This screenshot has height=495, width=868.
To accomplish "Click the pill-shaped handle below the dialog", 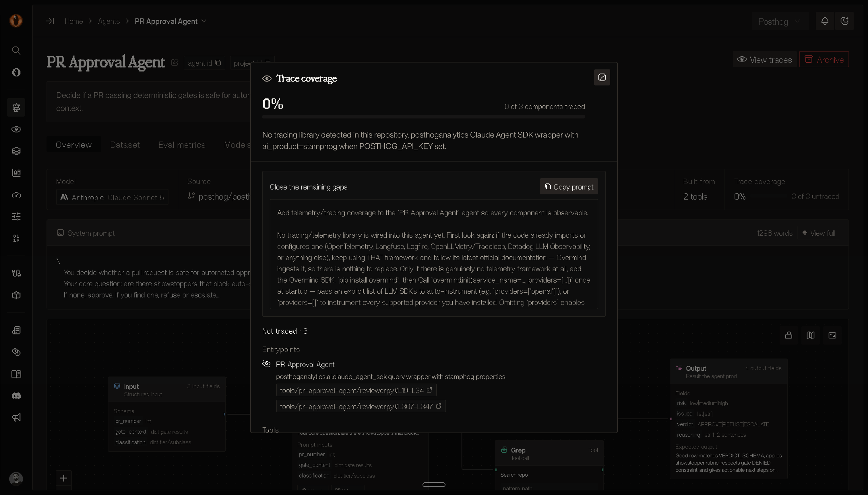I will [434, 484].
